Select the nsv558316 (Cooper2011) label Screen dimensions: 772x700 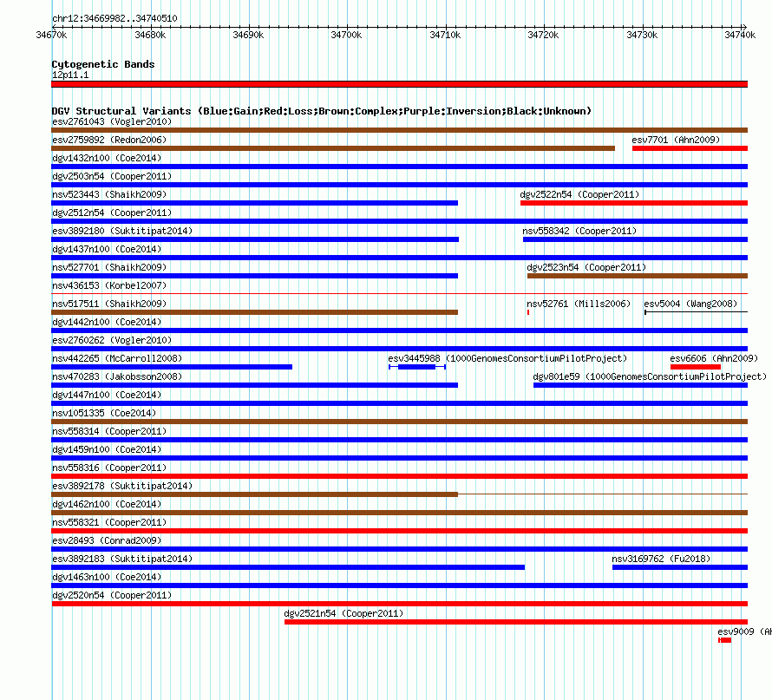109,468
